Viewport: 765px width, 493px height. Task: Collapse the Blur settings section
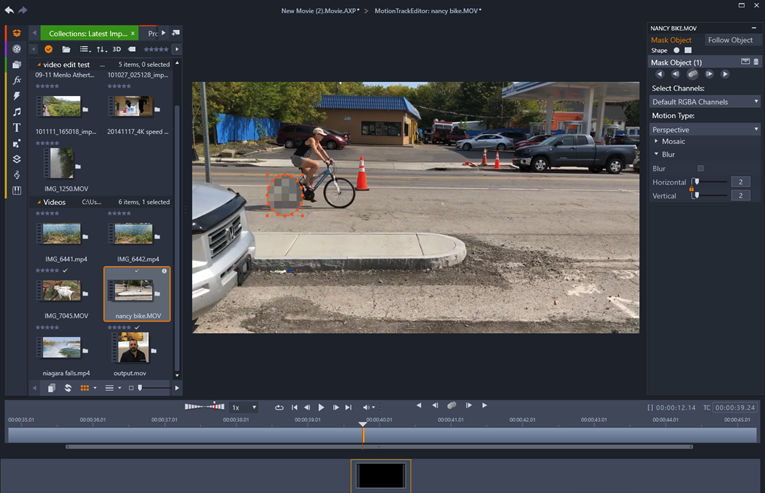(656, 154)
